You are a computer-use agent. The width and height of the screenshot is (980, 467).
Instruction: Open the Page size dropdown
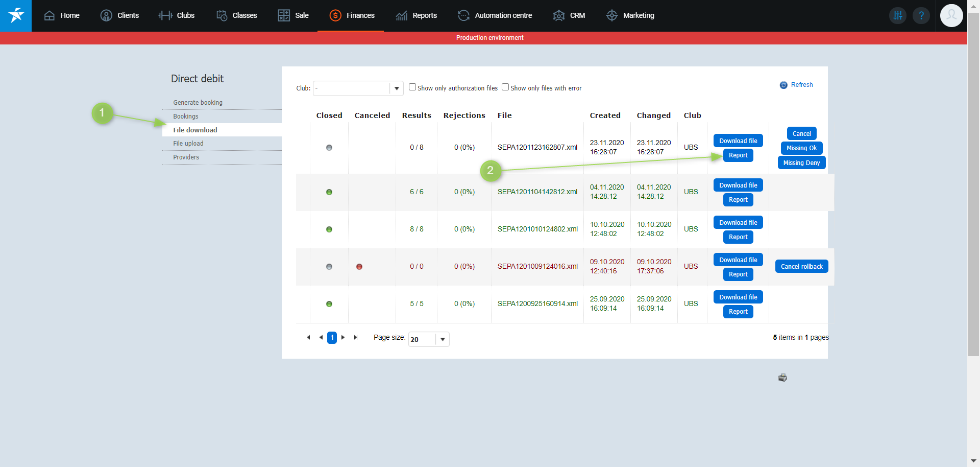click(443, 339)
